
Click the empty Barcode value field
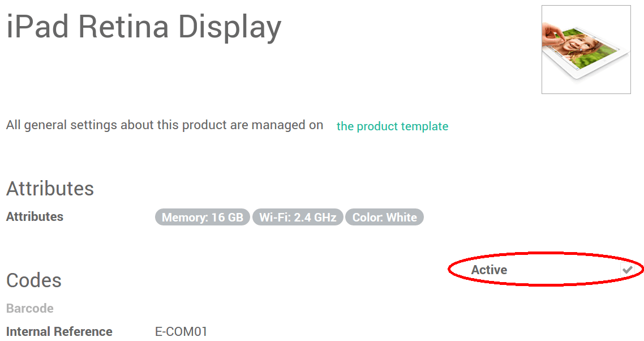226,309
